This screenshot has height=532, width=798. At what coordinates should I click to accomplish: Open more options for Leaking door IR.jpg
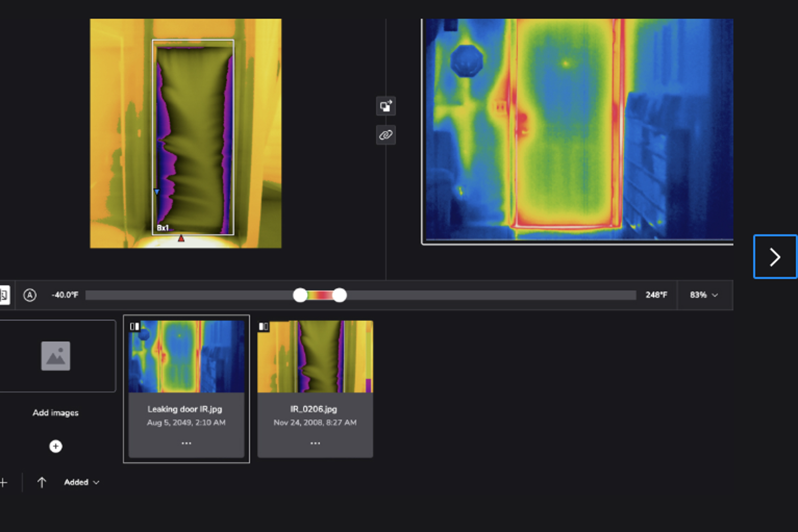[186, 443]
